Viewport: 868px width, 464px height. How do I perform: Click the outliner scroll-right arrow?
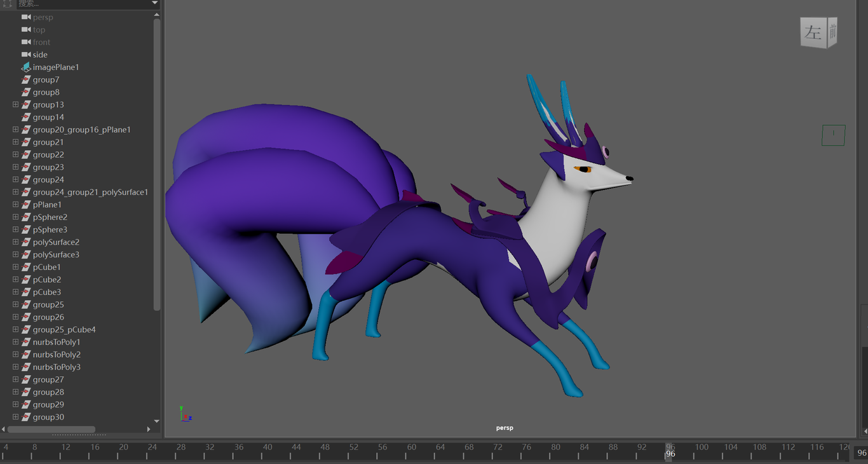pyautogui.click(x=149, y=430)
